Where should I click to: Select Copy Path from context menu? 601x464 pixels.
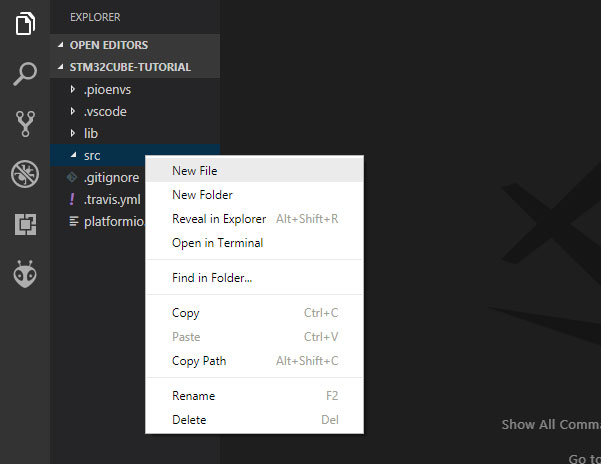199,361
